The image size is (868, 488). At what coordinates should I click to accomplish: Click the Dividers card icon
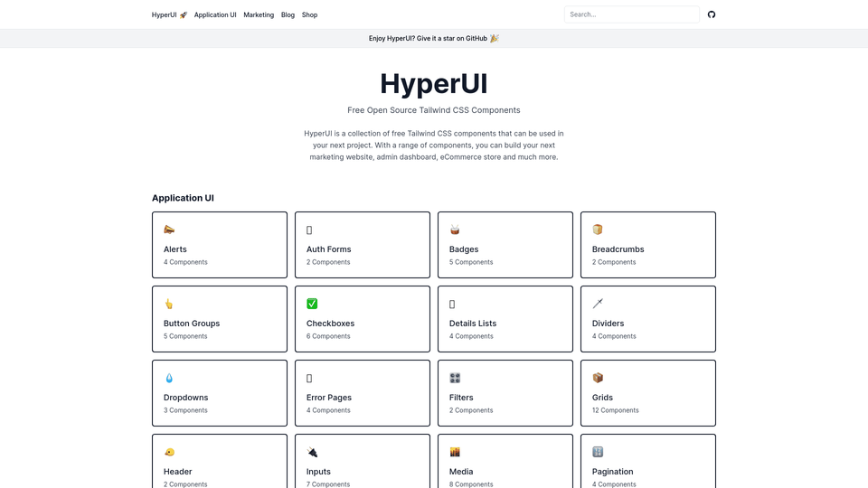[598, 304]
